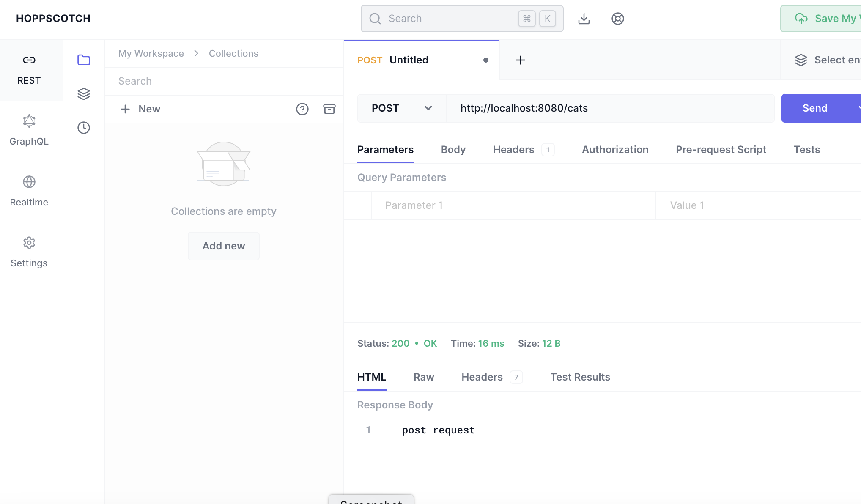861x504 pixels.
Task: Click the Send button
Action: click(814, 108)
